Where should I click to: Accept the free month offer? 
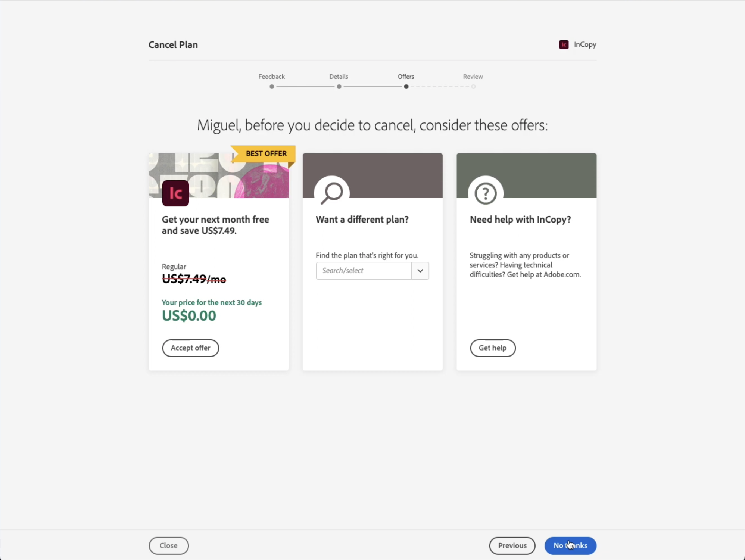pyautogui.click(x=190, y=348)
